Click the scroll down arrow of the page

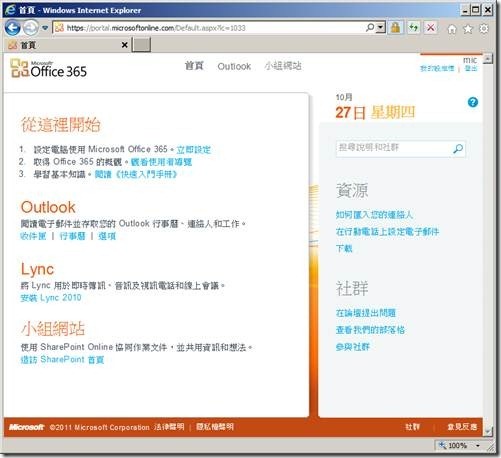coord(487,431)
